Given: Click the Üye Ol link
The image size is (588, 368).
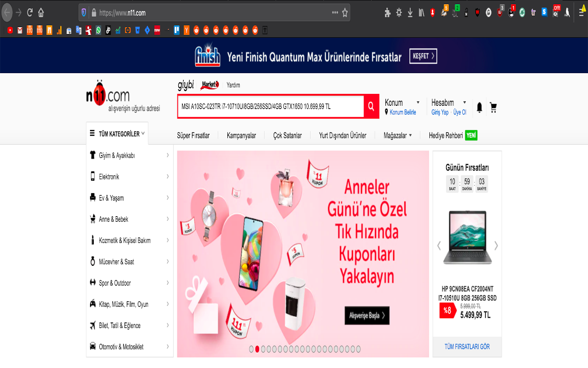Looking at the screenshot, I should click(460, 112).
